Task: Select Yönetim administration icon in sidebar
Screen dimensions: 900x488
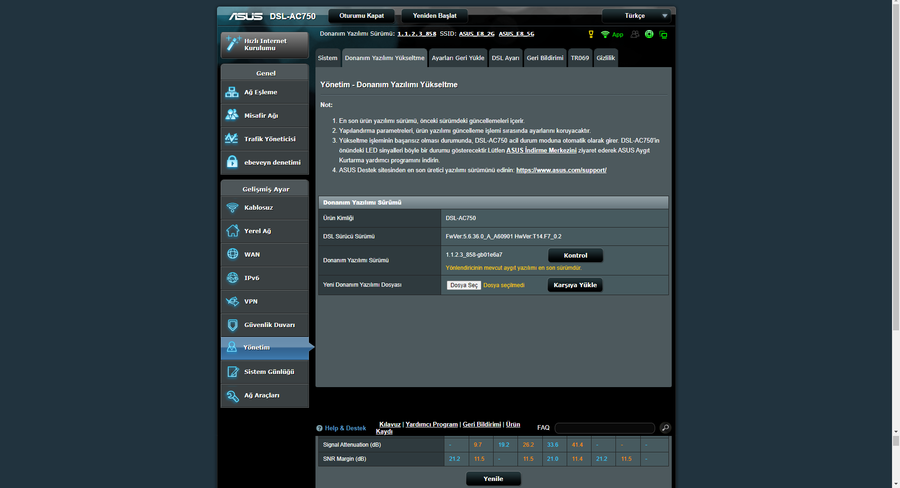Action: pyautogui.click(x=232, y=347)
